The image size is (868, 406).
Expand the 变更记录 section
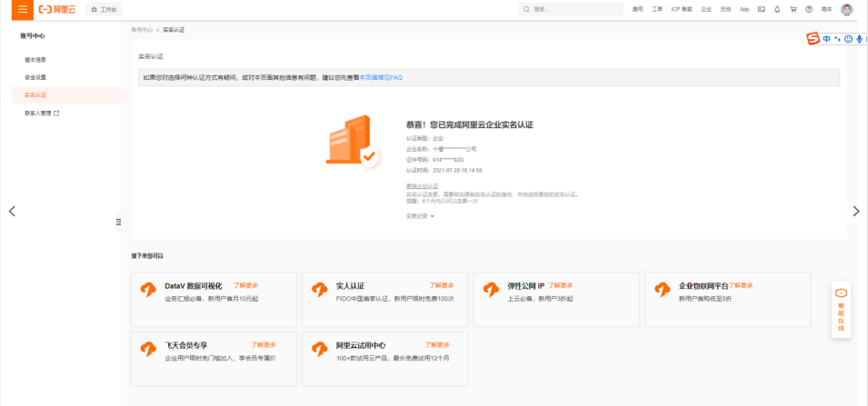(x=420, y=216)
